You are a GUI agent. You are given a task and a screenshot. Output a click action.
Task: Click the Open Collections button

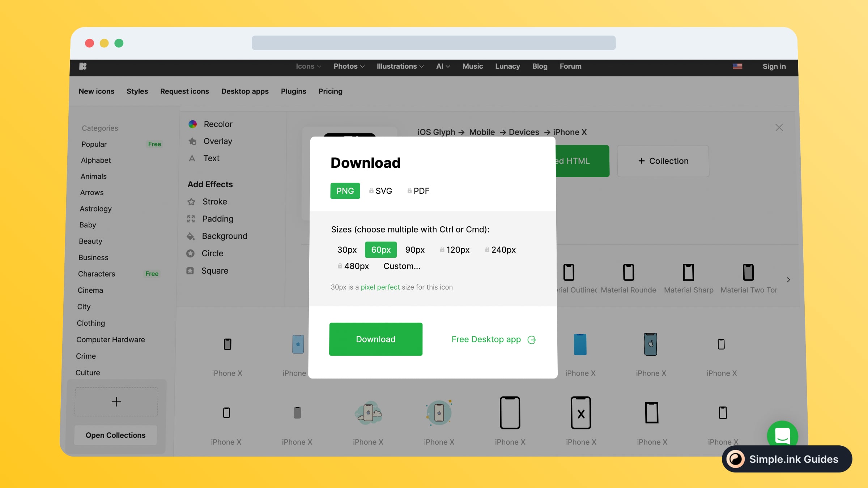point(115,435)
